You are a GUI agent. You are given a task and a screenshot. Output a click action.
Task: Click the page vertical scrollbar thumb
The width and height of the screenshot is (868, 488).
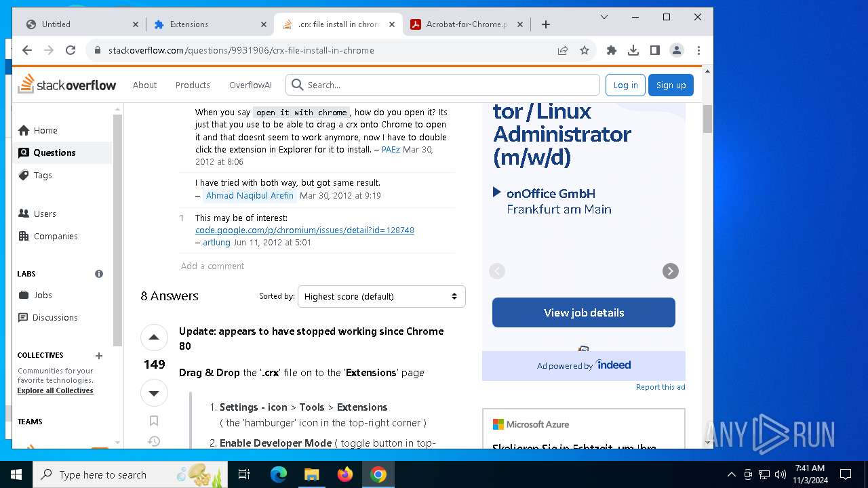pos(707,119)
